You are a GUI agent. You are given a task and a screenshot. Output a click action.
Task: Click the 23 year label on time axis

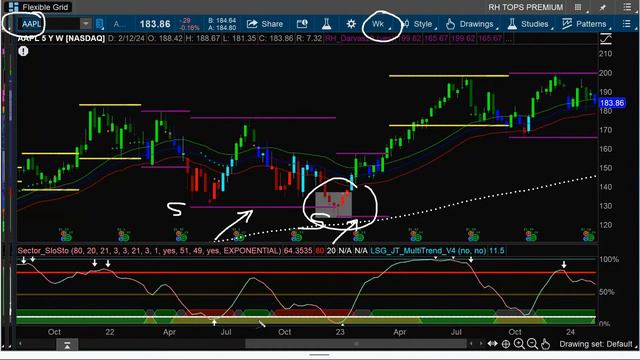coord(340,332)
